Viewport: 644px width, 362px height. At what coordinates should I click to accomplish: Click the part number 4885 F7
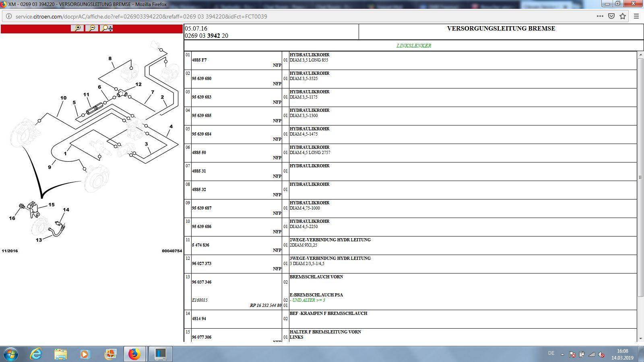199,60
